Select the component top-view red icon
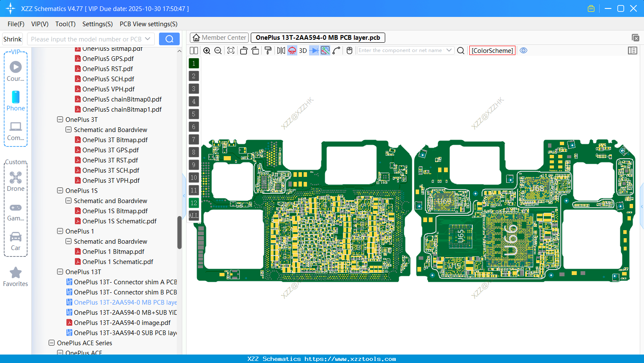This screenshot has width=644, height=363. [x=292, y=50]
